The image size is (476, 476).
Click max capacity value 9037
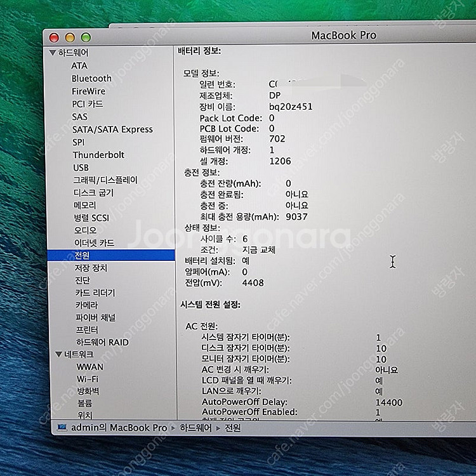296,217
